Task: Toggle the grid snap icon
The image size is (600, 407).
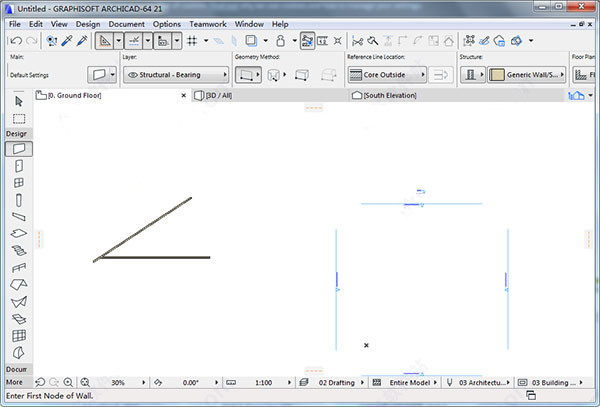Action: click(x=192, y=41)
